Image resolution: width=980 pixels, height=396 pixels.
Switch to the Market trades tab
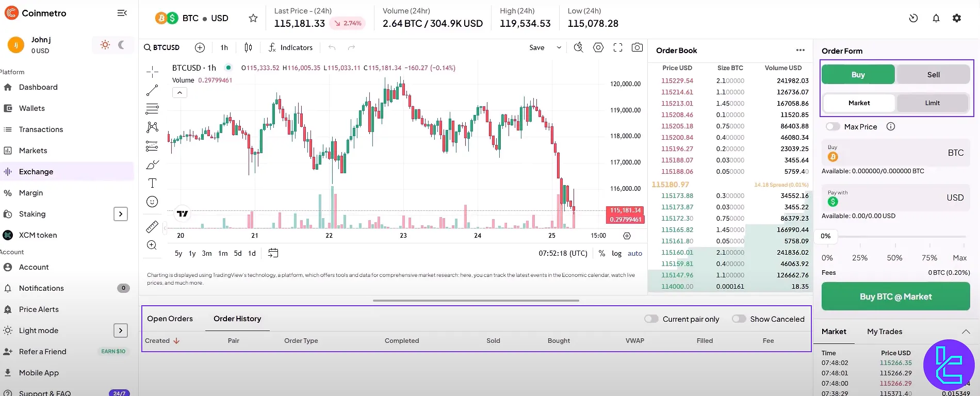[834, 332]
